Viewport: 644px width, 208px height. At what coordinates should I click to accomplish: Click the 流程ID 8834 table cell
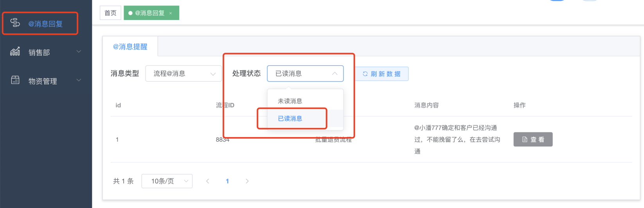pos(222,139)
